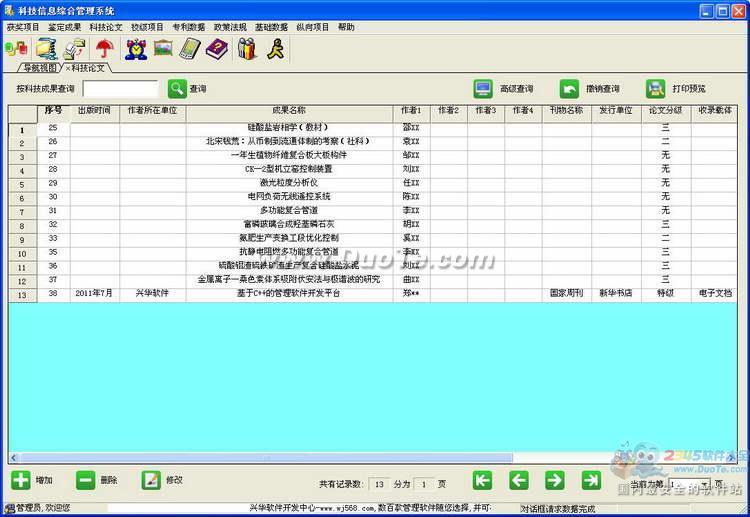Switch to the 导航视图 tab
The image size is (750, 517).
40,68
